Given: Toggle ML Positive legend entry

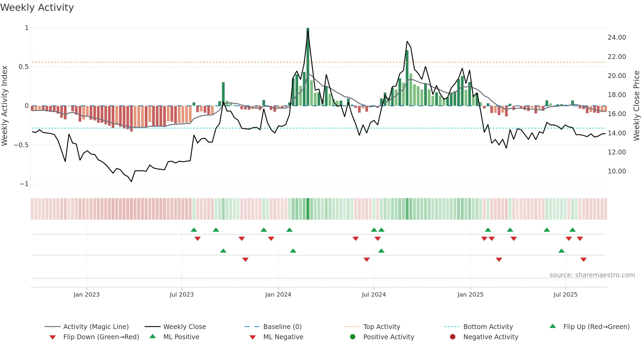Looking at the screenshot, I should coord(174,337).
